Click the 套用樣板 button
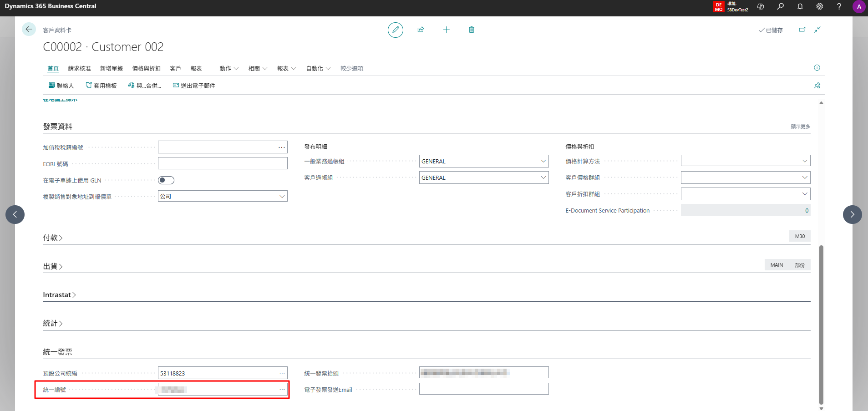The image size is (868, 411). (101, 86)
